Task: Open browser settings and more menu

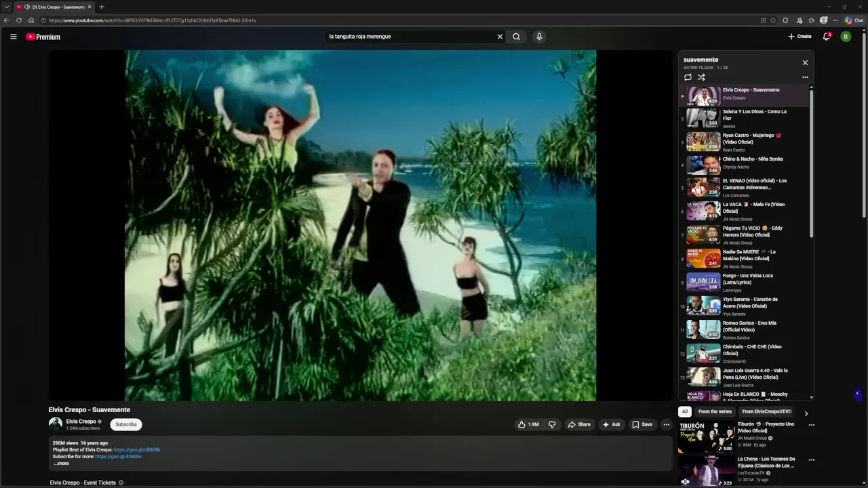Action: (x=836, y=20)
